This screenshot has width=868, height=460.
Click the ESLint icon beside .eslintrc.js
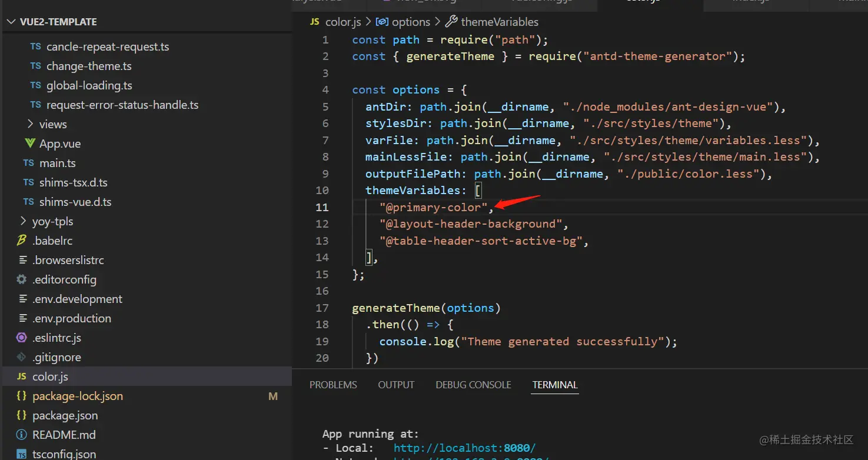coord(22,338)
